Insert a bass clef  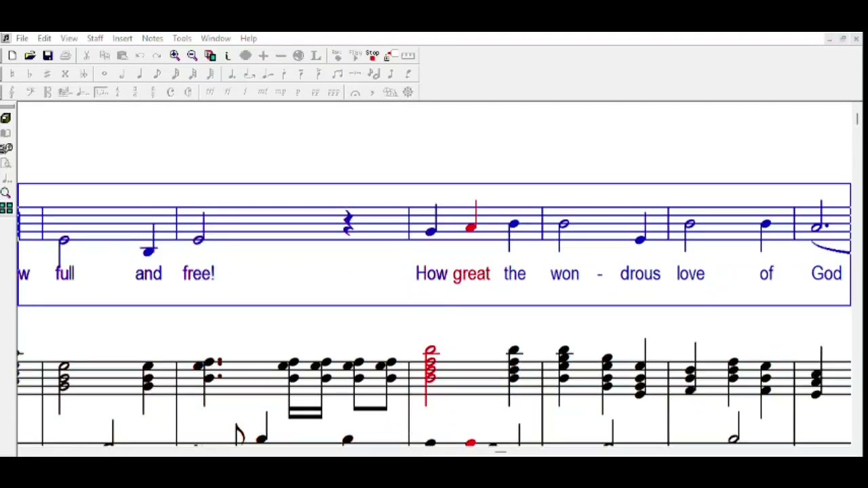pos(30,92)
